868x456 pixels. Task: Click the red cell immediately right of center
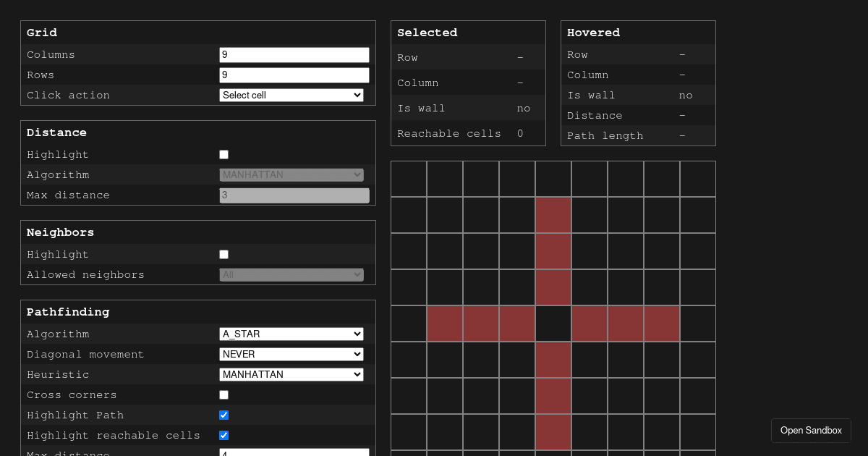pos(590,324)
